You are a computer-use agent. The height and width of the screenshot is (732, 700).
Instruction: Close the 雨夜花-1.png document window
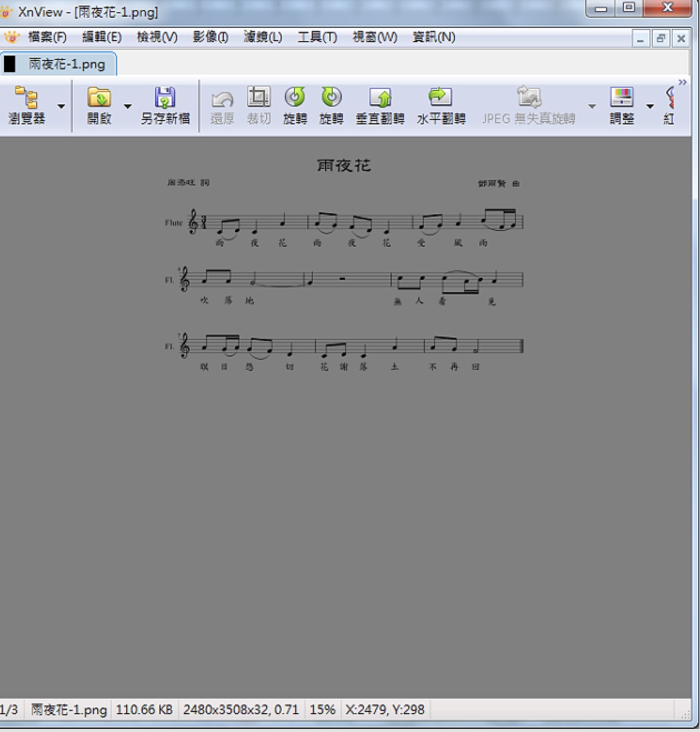tap(681, 39)
